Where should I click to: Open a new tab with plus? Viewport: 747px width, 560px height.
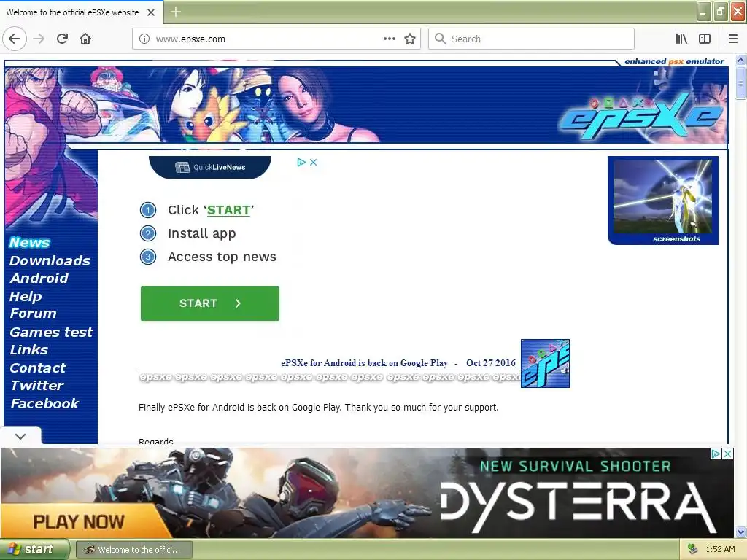click(x=175, y=12)
